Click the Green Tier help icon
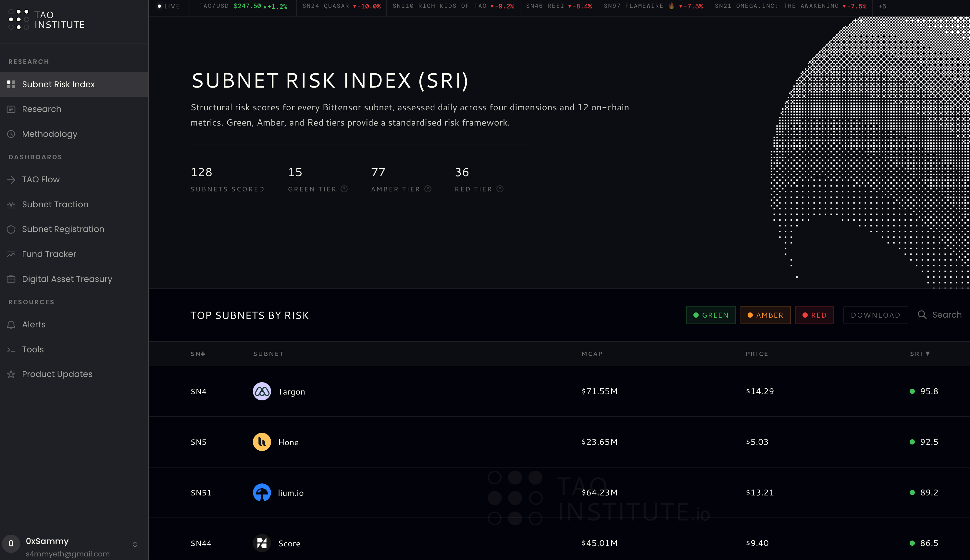Image resolution: width=970 pixels, height=560 pixels. [x=344, y=189]
